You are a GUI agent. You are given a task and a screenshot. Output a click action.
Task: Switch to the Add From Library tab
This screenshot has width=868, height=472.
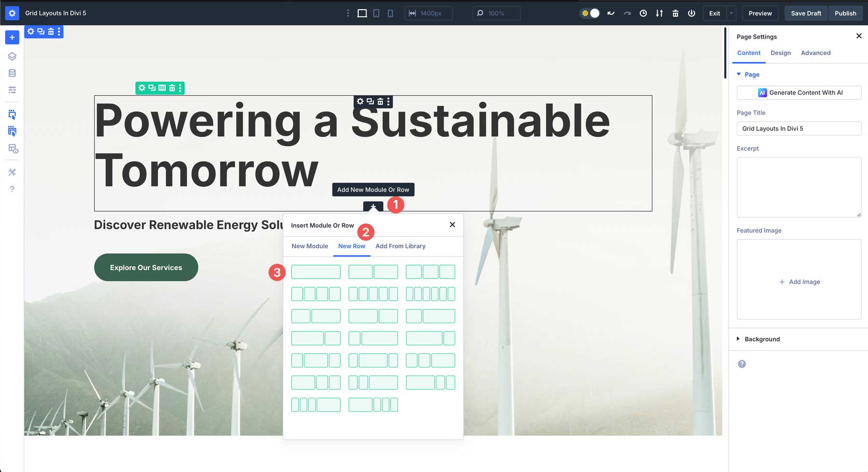(x=400, y=246)
